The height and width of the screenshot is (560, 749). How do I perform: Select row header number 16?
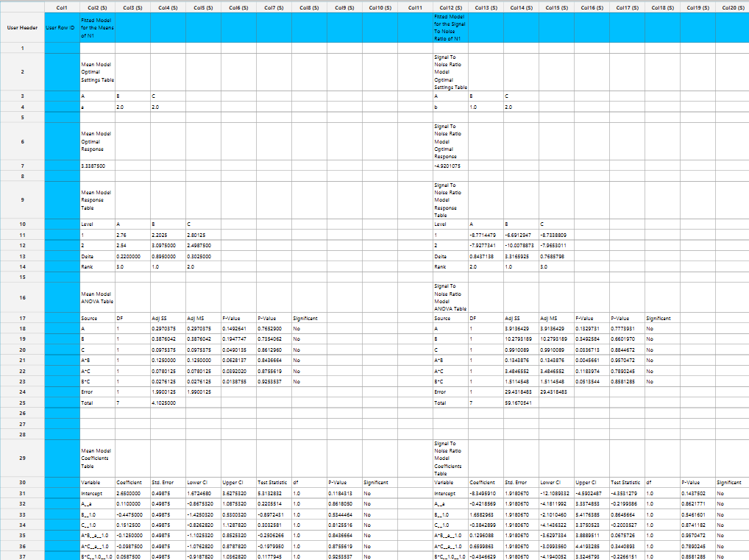[x=23, y=297]
